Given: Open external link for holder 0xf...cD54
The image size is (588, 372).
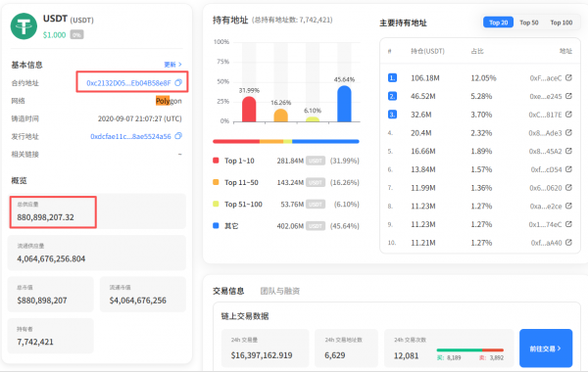Looking at the screenshot, I should (568, 169).
